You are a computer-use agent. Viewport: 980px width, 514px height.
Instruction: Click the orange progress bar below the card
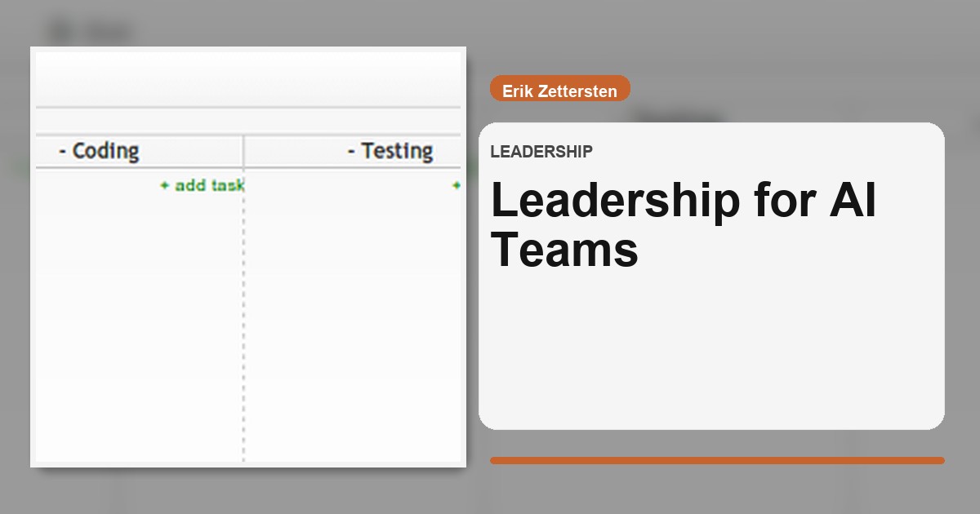tap(717, 459)
